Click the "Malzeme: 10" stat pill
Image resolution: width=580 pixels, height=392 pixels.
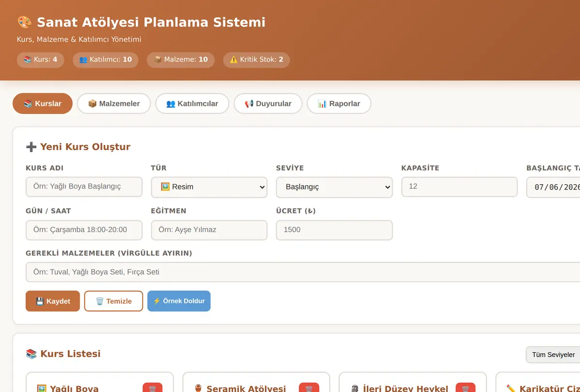181,60
